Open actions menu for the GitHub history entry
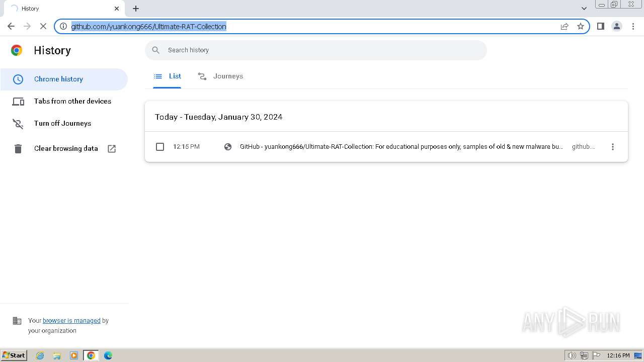 click(613, 147)
